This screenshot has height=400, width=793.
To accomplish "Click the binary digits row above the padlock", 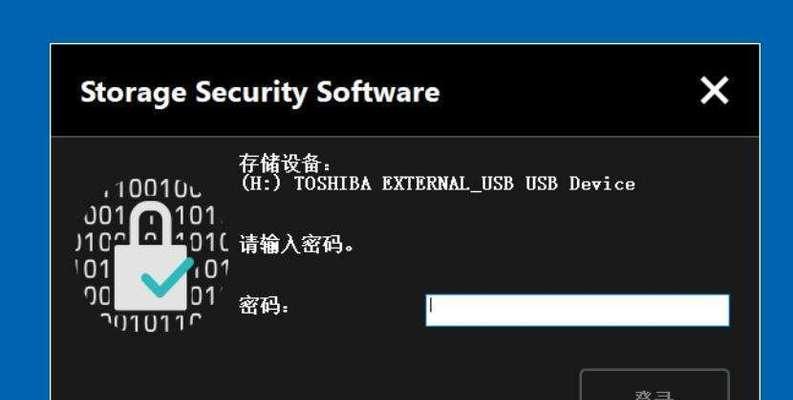I will (x=152, y=188).
